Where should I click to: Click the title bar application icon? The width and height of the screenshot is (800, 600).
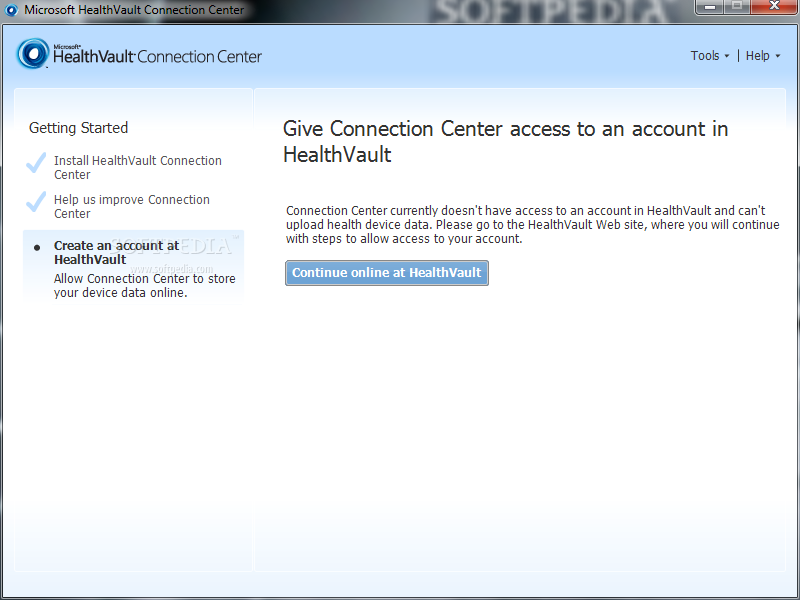11,10
